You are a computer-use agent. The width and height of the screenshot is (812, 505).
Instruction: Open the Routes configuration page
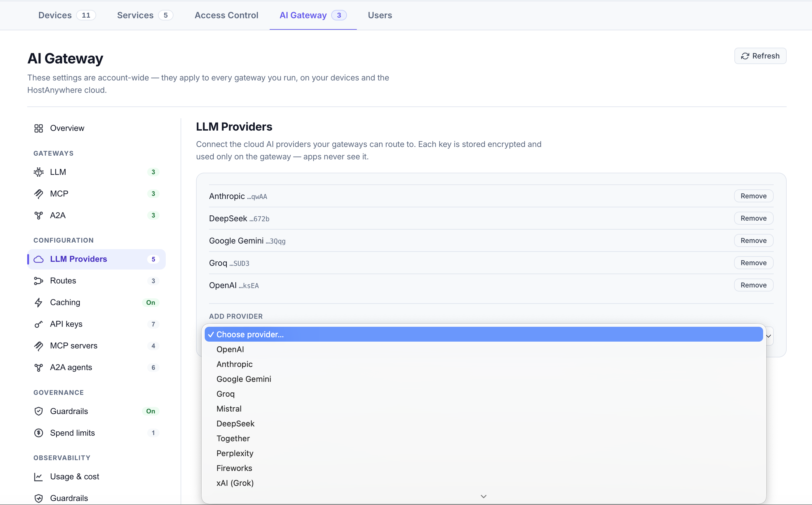pos(96,281)
